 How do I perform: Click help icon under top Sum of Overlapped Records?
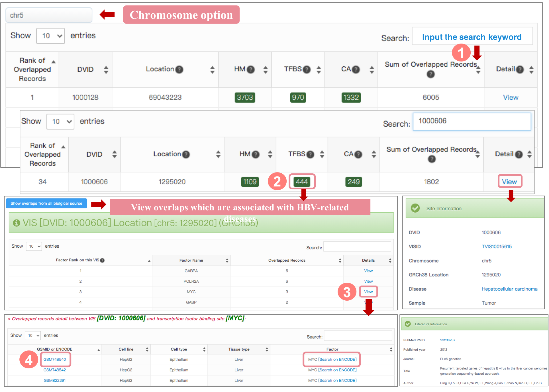[430, 74]
